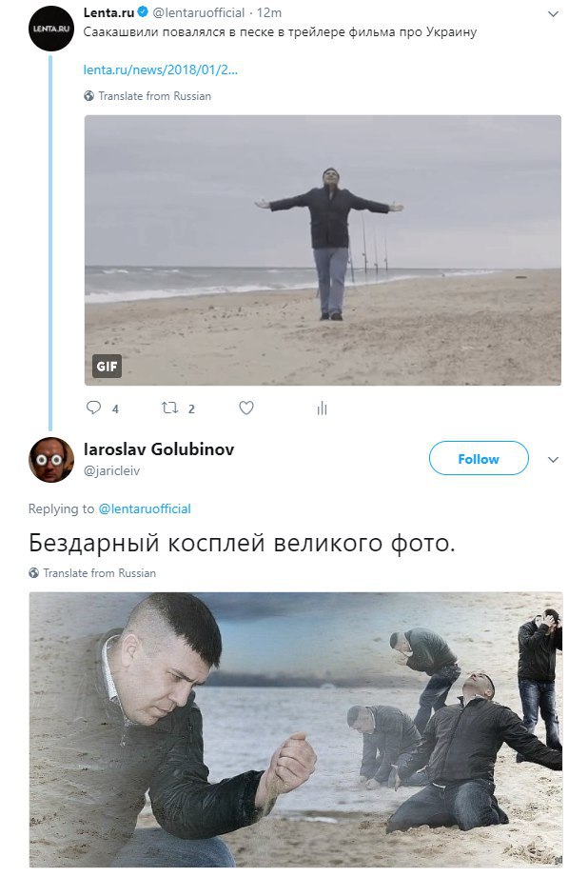
Task: Click the @jaricleiv handle
Action: coord(111,471)
